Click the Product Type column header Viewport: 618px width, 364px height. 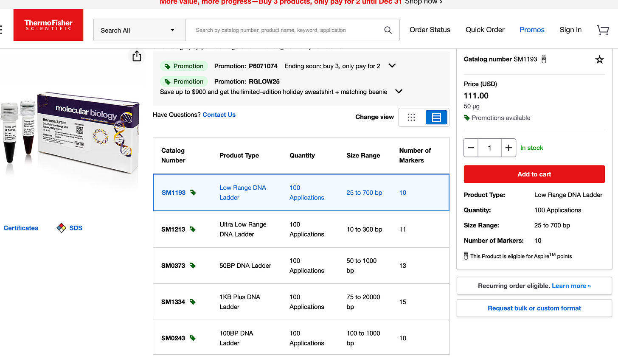click(x=239, y=155)
